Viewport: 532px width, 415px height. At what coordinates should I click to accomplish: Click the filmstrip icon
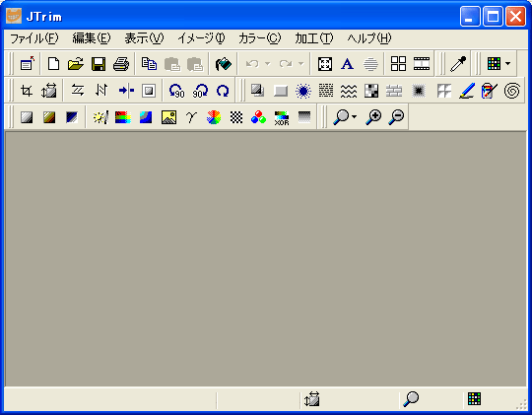point(422,63)
